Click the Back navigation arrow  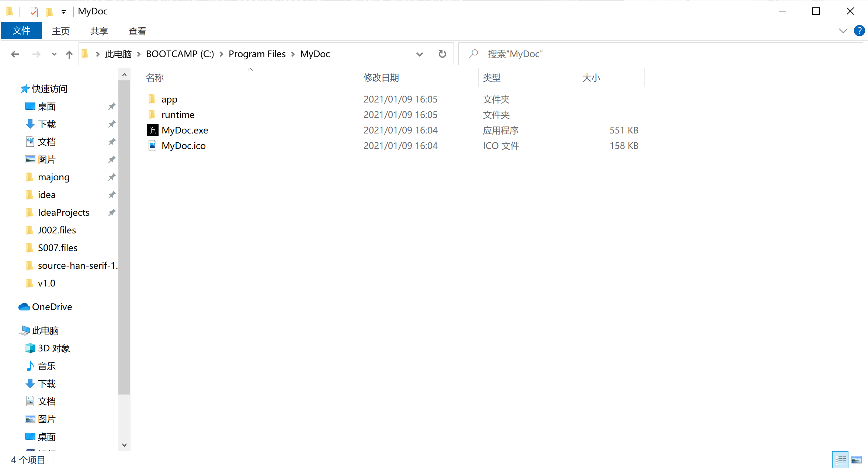point(15,54)
